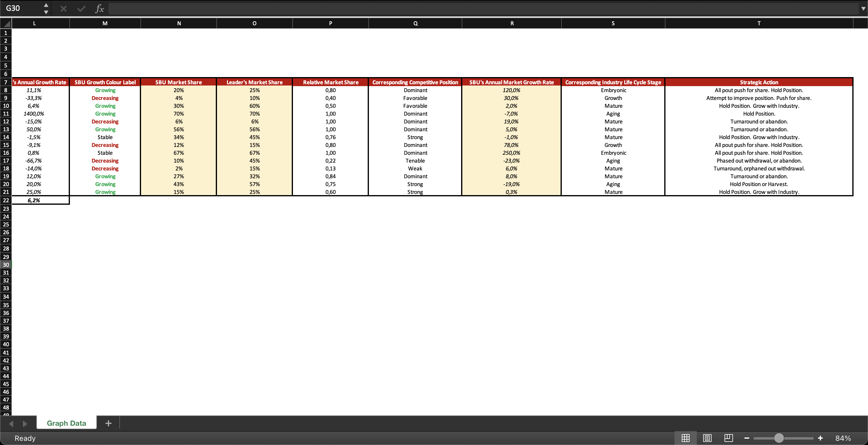Select row 22 header
Image resolution: width=868 pixels, height=445 pixels.
coord(6,200)
